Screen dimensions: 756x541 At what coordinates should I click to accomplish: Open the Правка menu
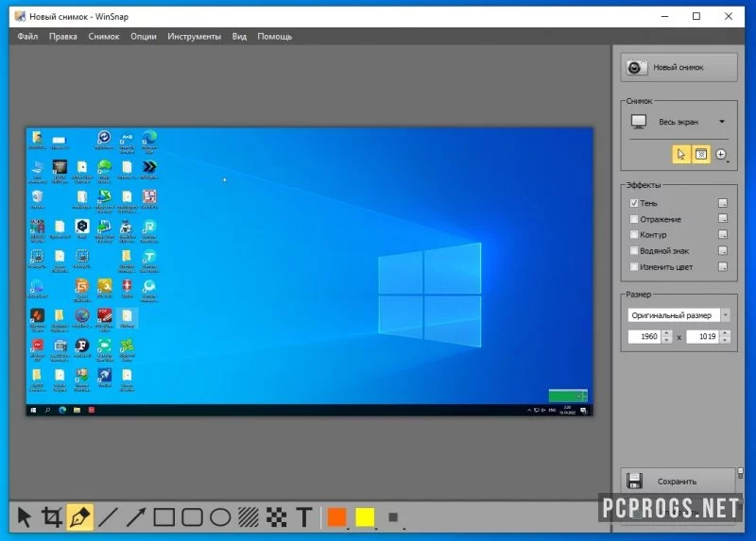(62, 37)
